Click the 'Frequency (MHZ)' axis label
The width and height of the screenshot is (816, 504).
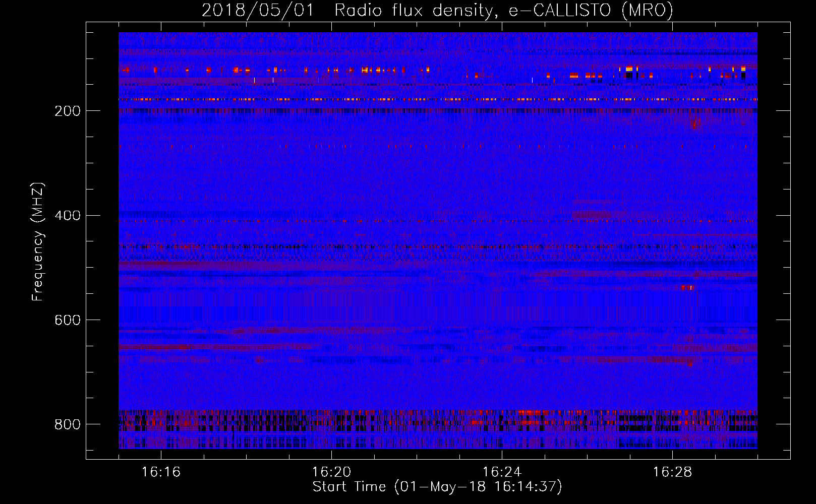tap(38, 241)
